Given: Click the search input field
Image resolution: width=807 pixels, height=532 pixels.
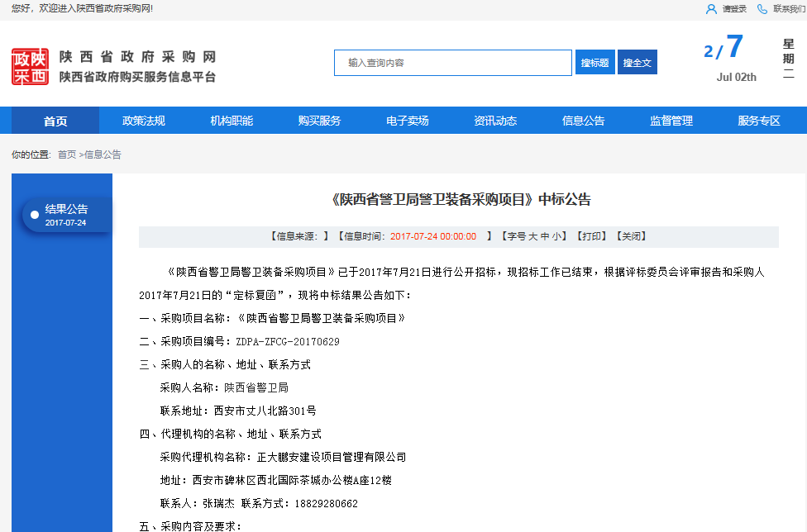Looking at the screenshot, I should pyautogui.click(x=452, y=63).
